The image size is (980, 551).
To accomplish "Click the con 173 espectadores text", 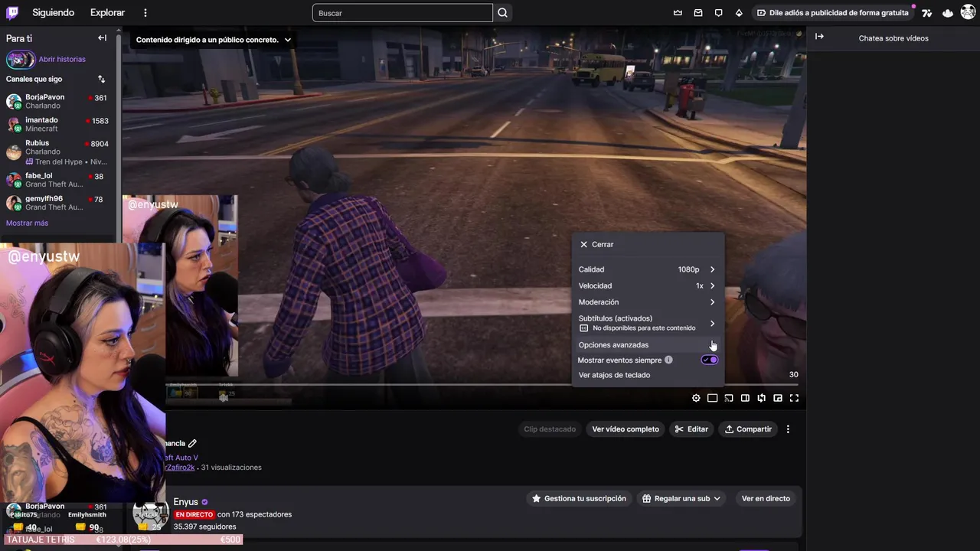I will [254, 514].
